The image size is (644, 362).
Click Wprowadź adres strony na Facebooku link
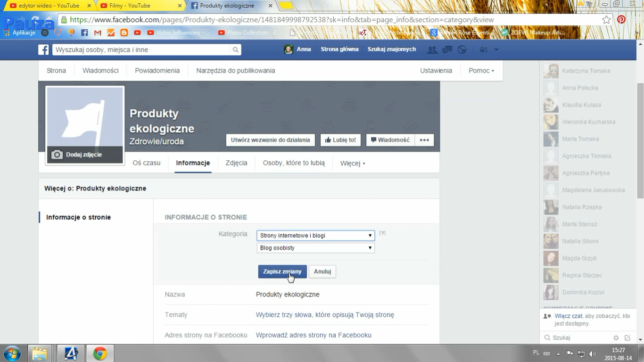point(314,335)
